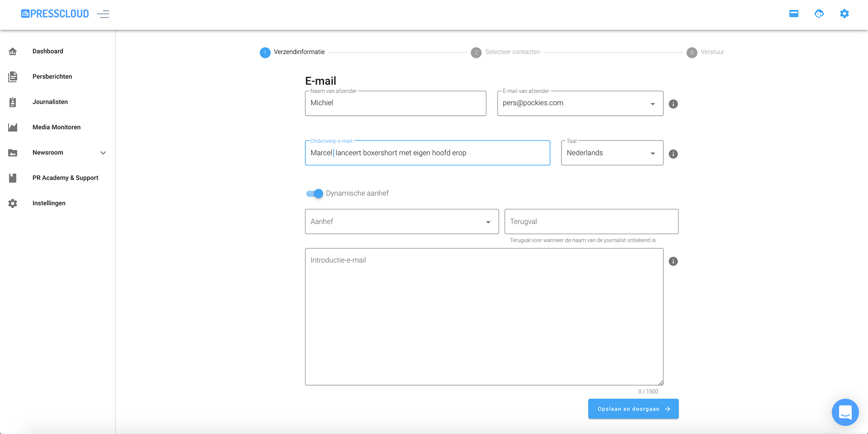868x434 pixels.
Task: Click the Selecteer contacten step
Action: [512, 52]
